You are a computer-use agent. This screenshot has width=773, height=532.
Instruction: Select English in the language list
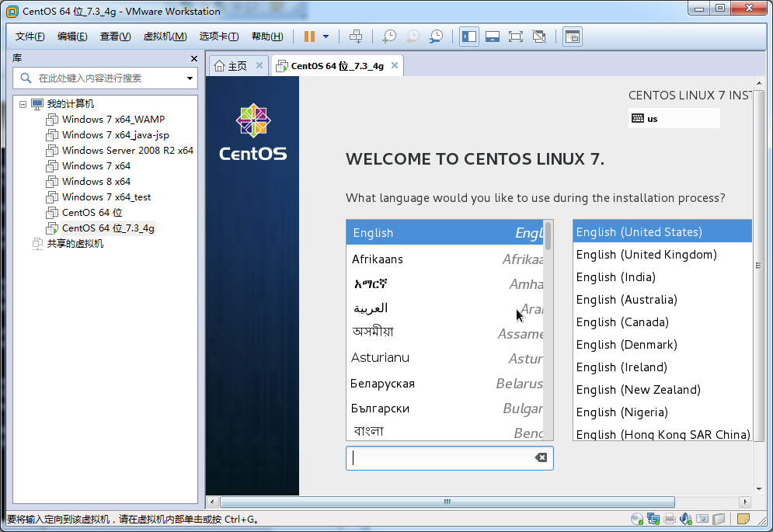point(444,233)
